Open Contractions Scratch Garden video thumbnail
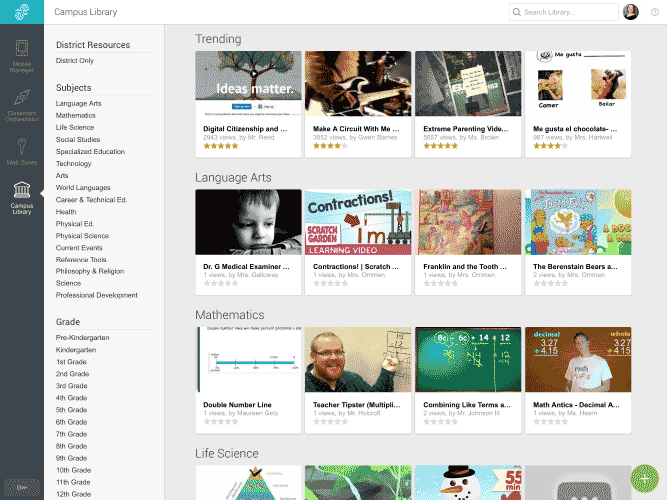The height and width of the screenshot is (500, 667). pyautogui.click(x=358, y=222)
